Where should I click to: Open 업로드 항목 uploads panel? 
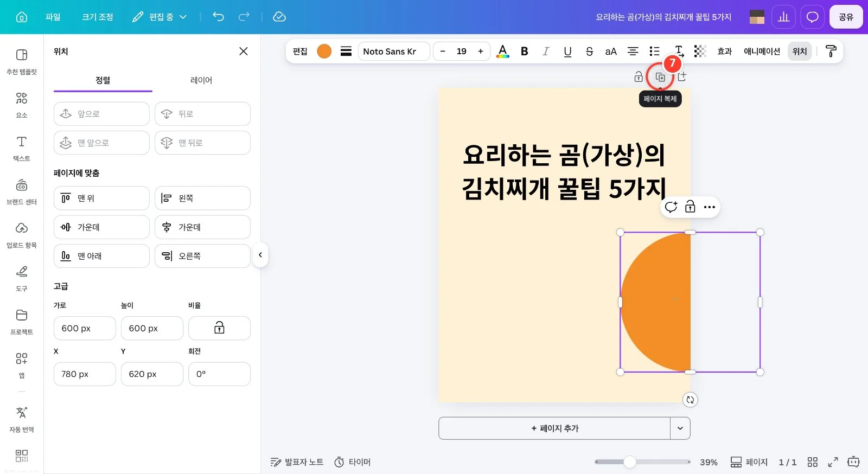click(22, 235)
